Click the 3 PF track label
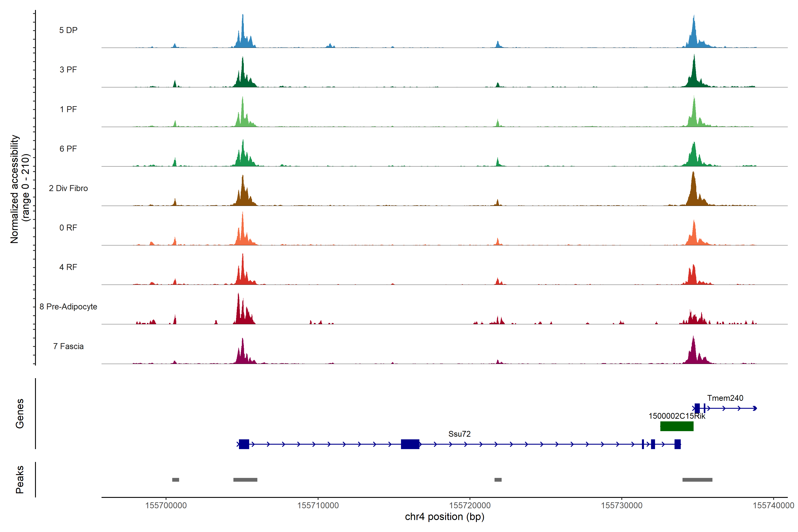This screenshot has height=532, width=798. 68,70
